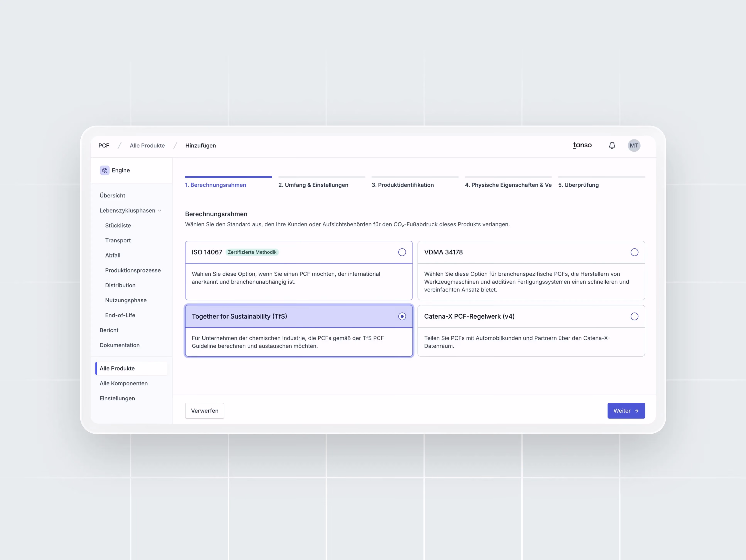Open End-of-Life in the sidebar
The height and width of the screenshot is (560, 746).
pos(120,315)
